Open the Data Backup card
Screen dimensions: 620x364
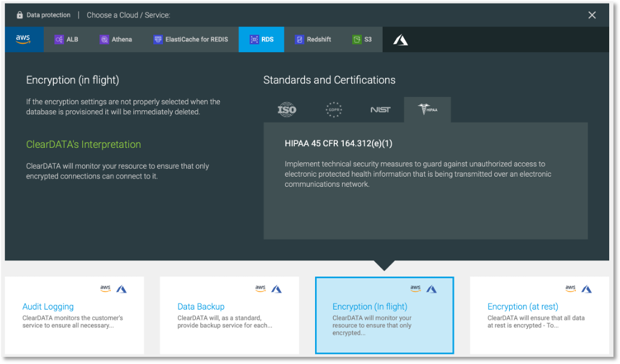click(229, 315)
